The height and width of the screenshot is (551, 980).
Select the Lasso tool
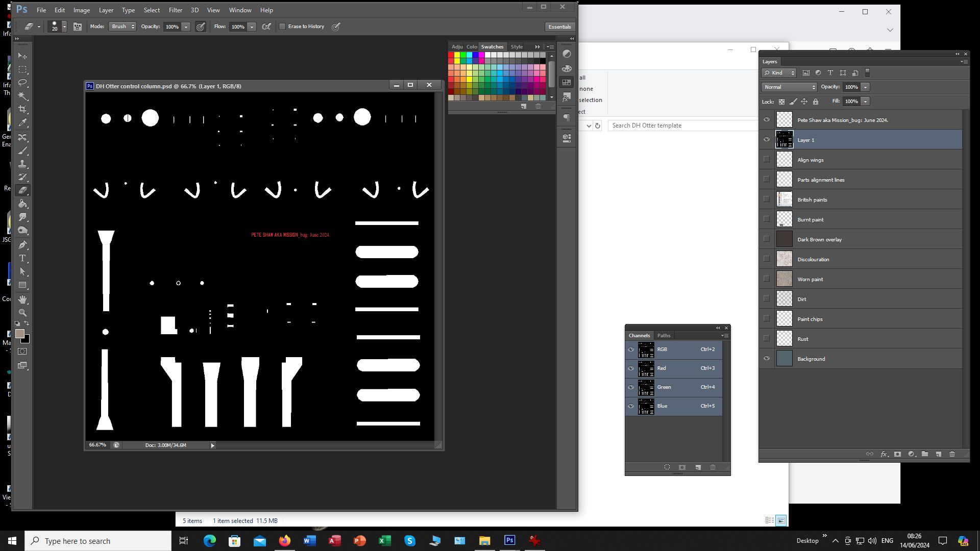22,83
